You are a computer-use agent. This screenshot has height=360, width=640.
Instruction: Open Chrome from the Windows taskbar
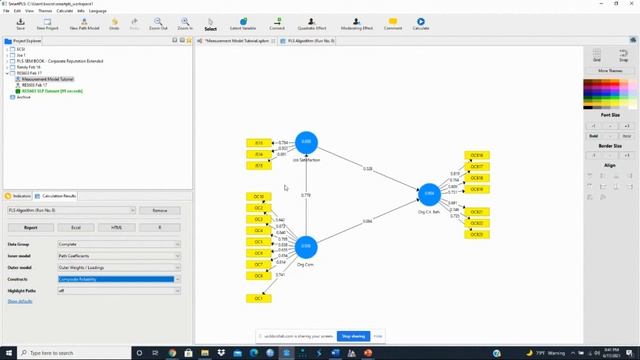pos(172,353)
